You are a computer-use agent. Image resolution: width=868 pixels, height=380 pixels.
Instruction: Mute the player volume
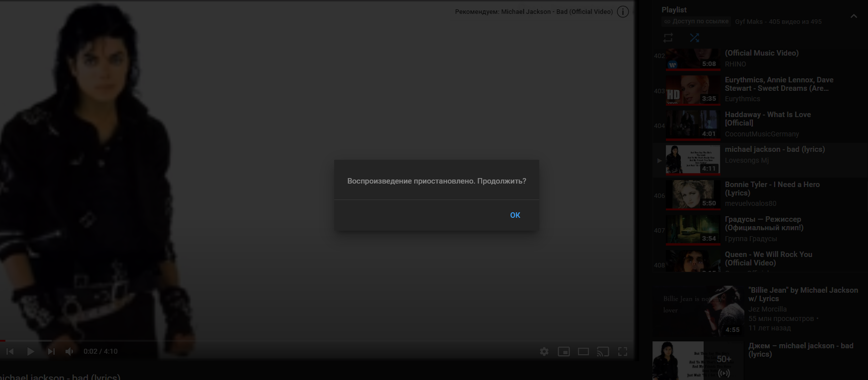click(x=70, y=351)
